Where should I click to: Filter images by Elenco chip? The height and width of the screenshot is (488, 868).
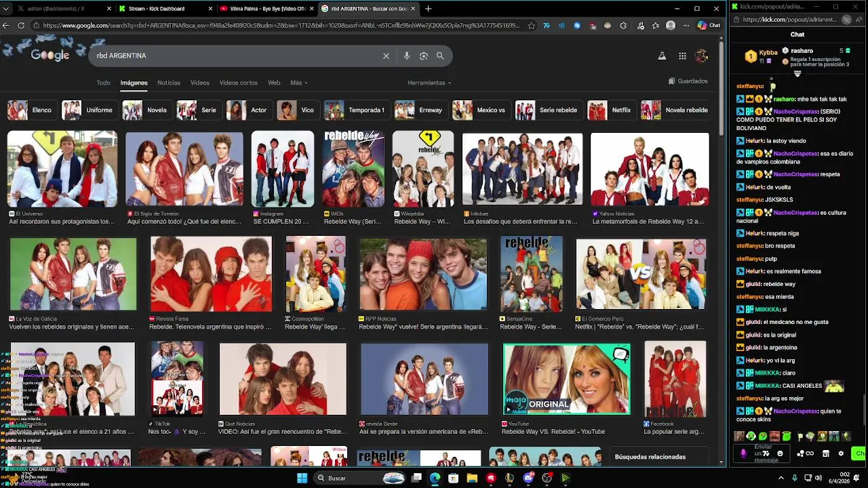31,110
